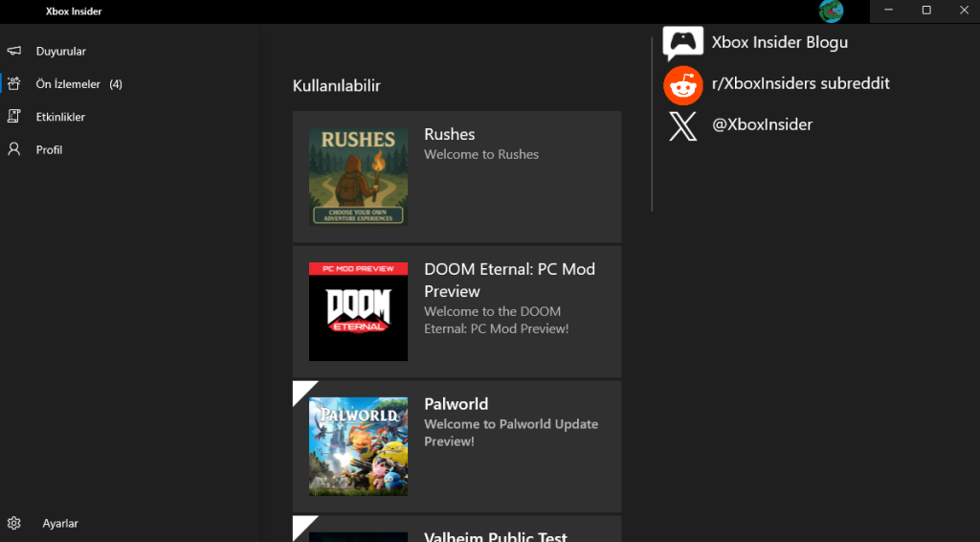Click the Duyurular megaphone icon
Image resolution: width=980 pixels, height=542 pixels.
(x=13, y=51)
